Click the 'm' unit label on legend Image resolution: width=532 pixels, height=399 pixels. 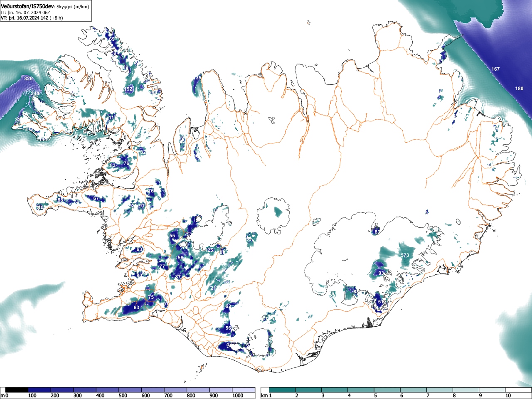pyautogui.click(x=2, y=396)
